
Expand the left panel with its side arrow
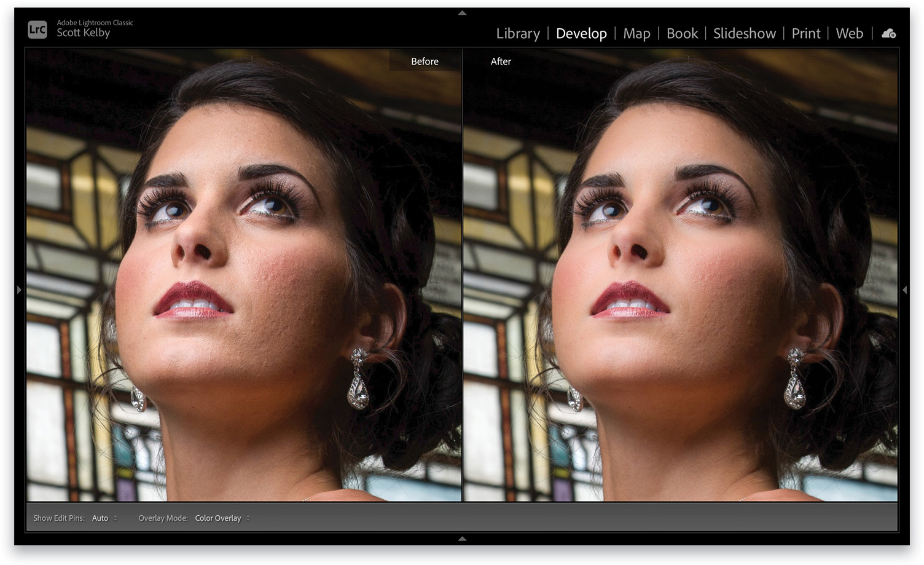(x=18, y=290)
